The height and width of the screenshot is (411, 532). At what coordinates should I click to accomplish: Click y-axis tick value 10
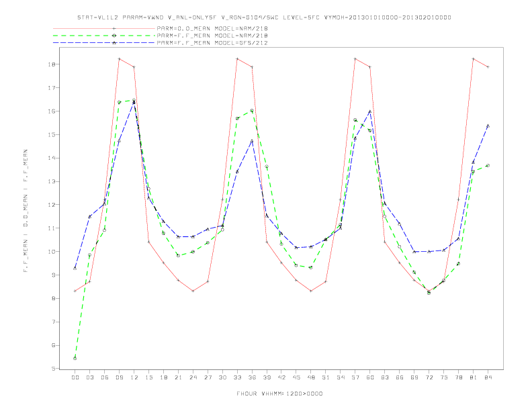(x=52, y=252)
